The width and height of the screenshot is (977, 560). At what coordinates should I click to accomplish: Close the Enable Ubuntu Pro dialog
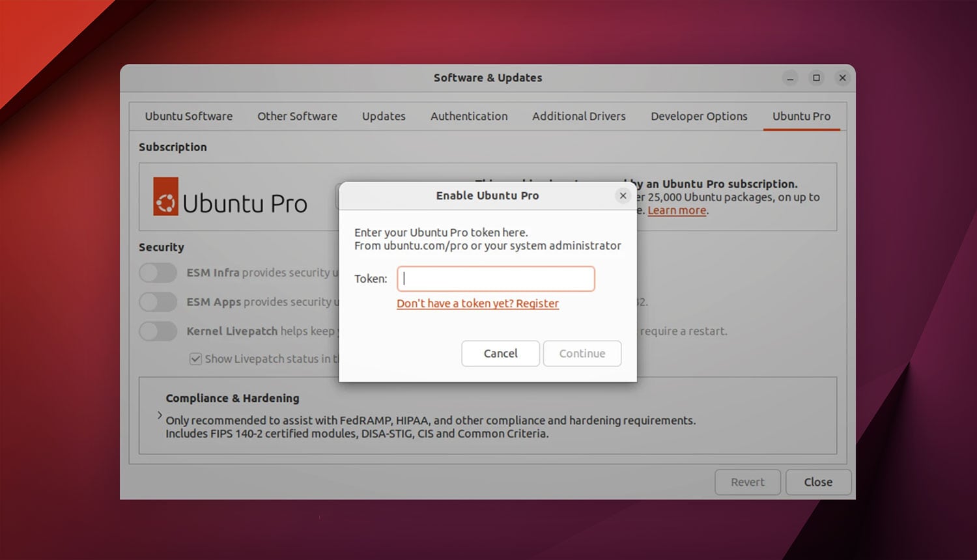(x=623, y=195)
